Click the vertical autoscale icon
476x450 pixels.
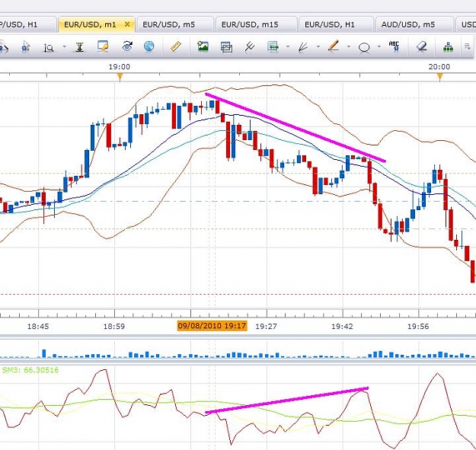point(79,47)
